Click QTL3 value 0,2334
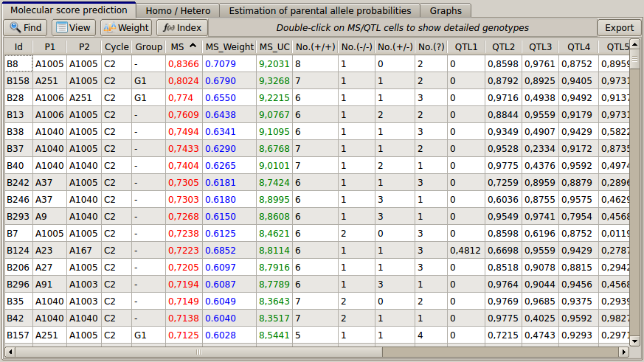 pyautogui.click(x=540, y=149)
